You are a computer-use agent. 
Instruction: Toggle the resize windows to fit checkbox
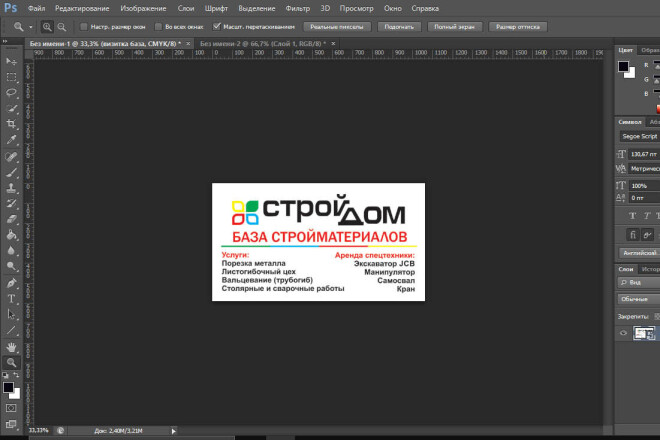(x=84, y=27)
